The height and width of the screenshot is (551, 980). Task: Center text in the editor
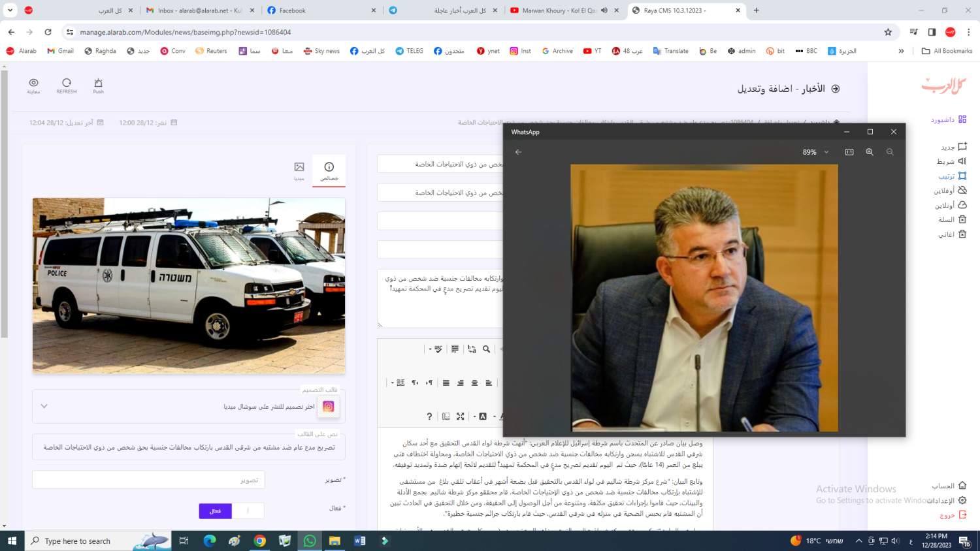(x=475, y=383)
